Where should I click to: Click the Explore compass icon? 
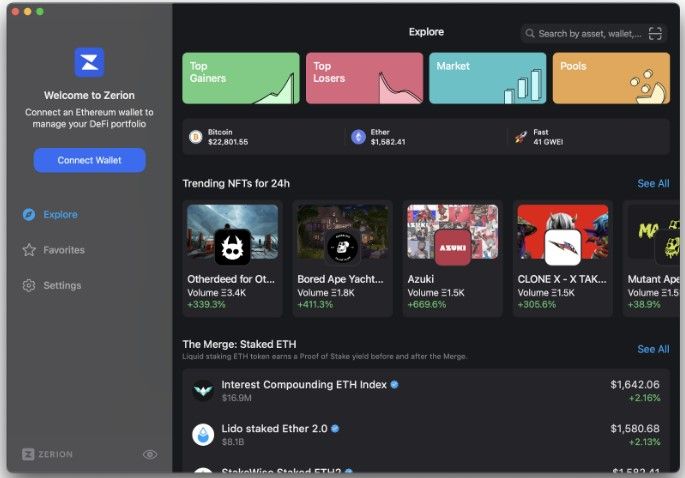[29, 215]
